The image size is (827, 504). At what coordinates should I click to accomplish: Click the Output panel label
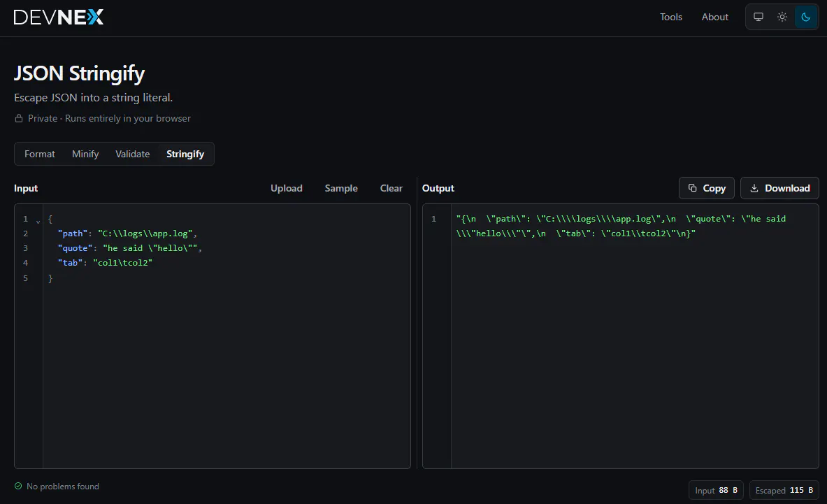point(438,188)
